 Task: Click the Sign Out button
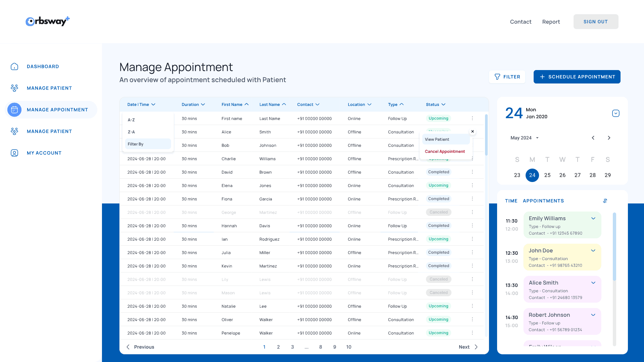(x=596, y=21)
